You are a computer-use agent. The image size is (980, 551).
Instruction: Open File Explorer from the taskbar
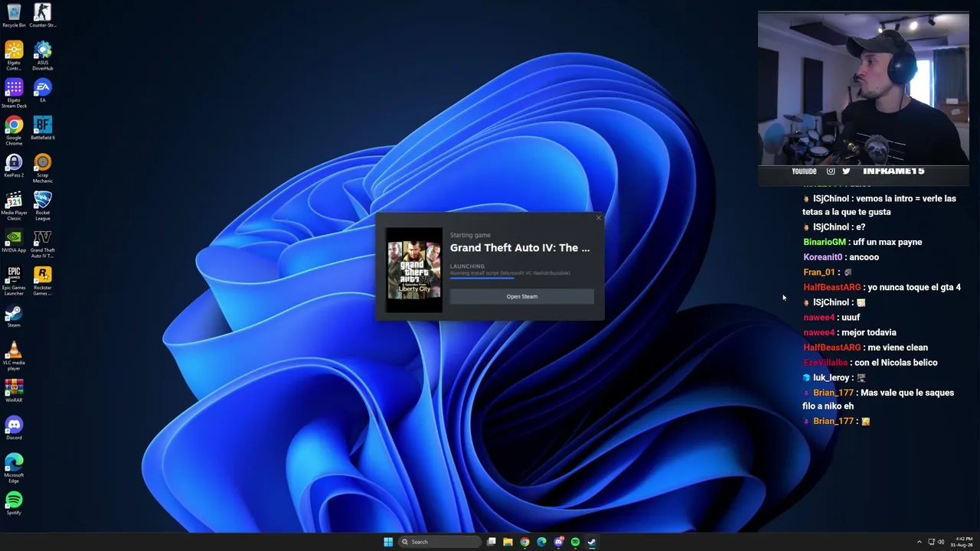click(508, 542)
